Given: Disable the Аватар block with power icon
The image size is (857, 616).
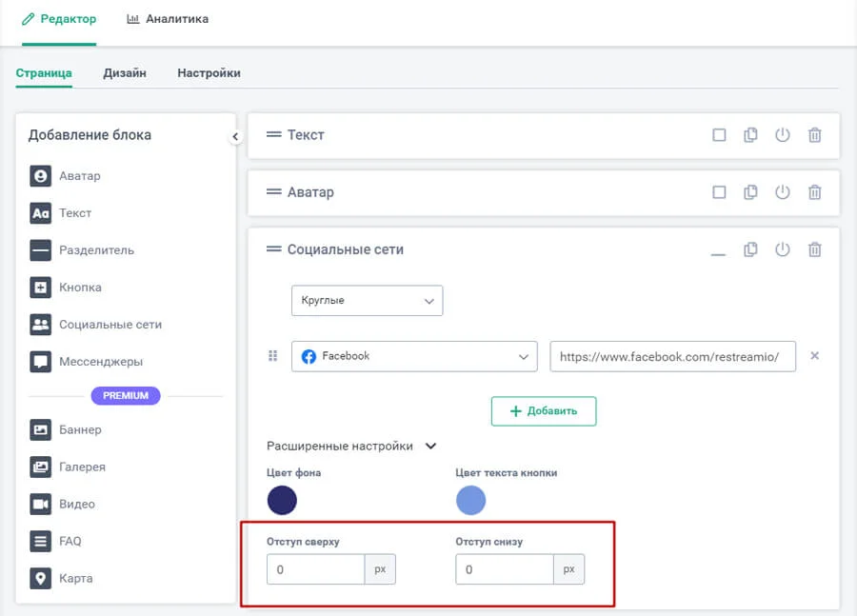Looking at the screenshot, I should click(x=782, y=192).
